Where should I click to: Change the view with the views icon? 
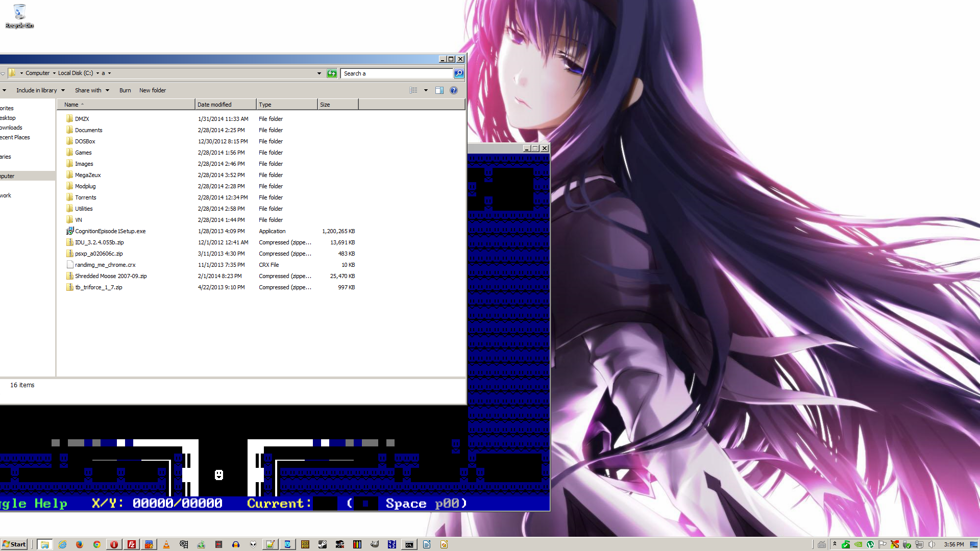[x=413, y=90]
